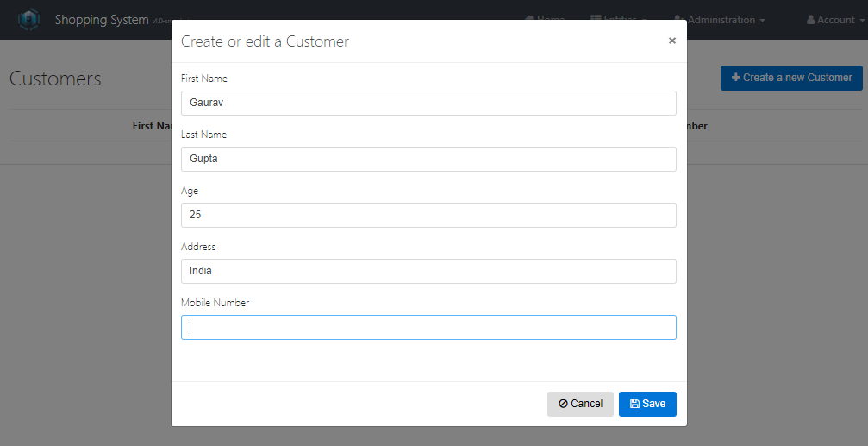868x446 pixels.
Task: Click the Shopping System brand title
Action: (102, 20)
